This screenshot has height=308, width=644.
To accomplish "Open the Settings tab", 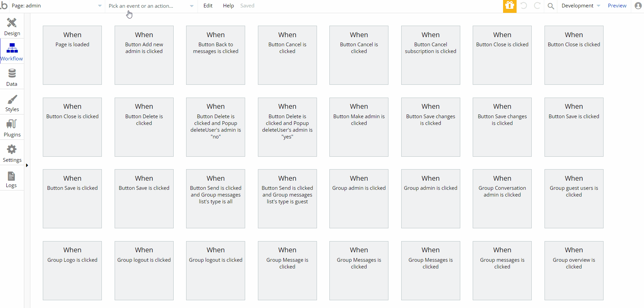I will click(x=12, y=153).
